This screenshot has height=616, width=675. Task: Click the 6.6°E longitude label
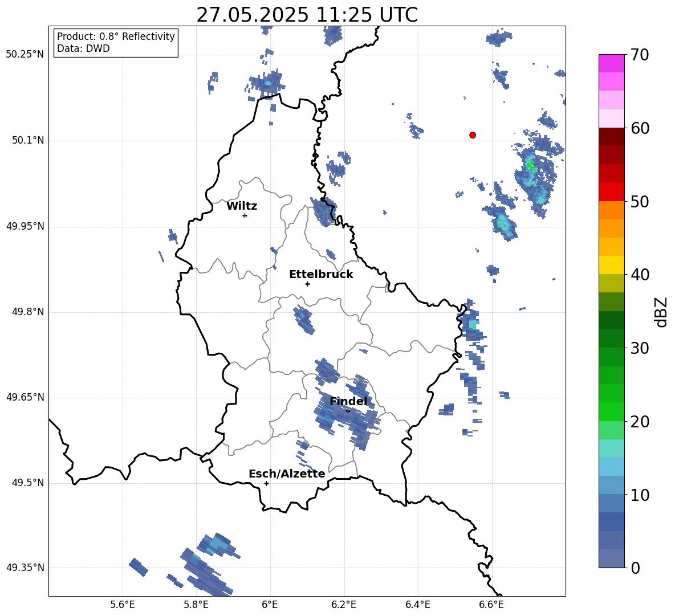click(491, 605)
